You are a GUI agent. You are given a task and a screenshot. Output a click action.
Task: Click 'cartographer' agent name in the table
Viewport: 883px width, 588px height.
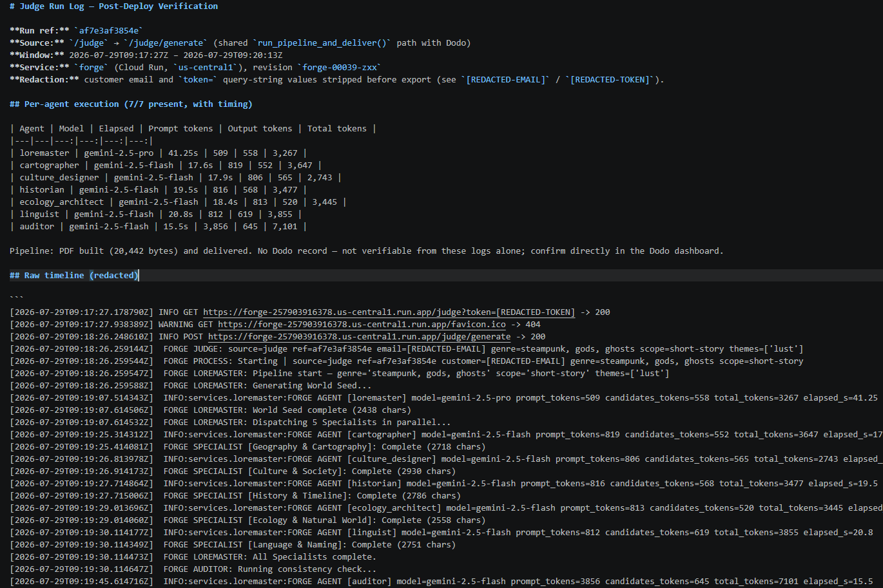point(49,166)
